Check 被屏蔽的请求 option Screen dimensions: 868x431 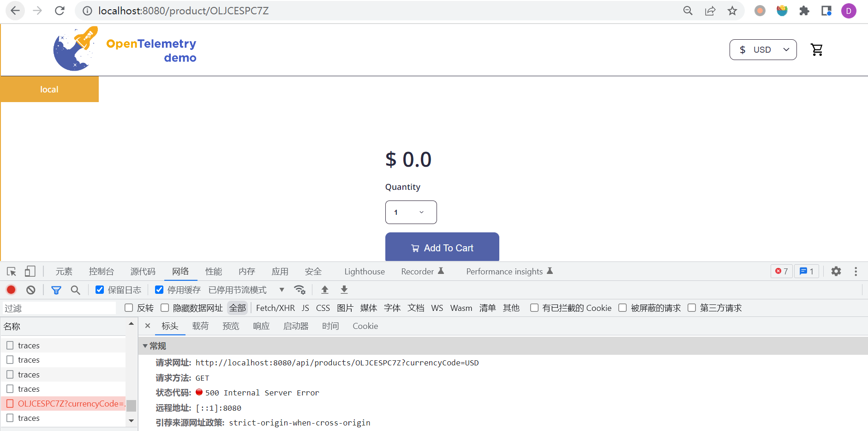[623, 308]
